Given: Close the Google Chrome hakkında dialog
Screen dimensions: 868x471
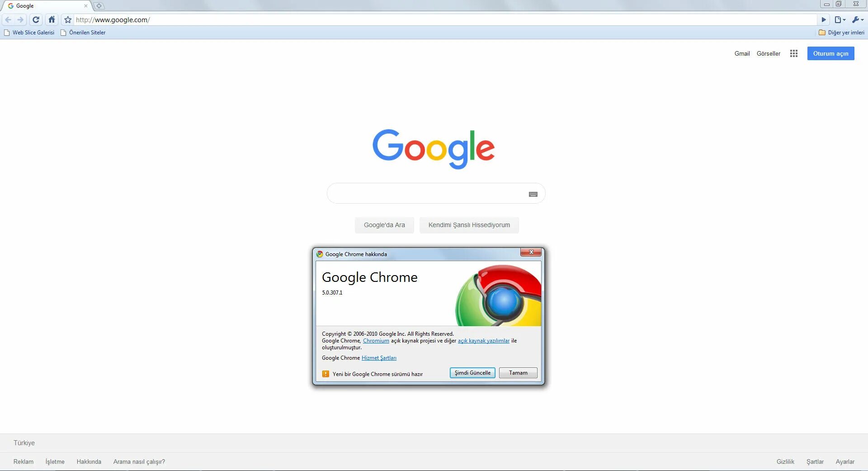Looking at the screenshot, I should pos(531,252).
